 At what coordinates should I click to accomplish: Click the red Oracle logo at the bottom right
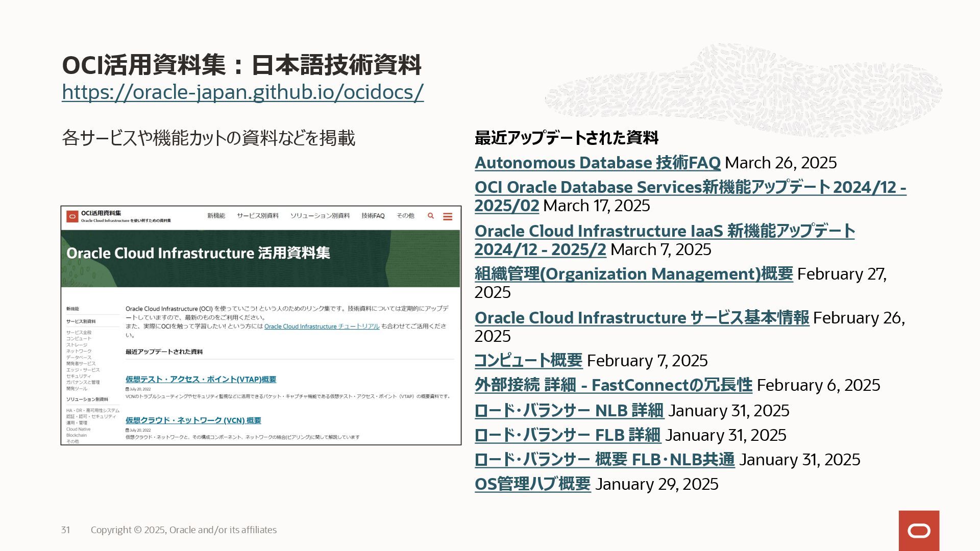(x=919, y=531)
